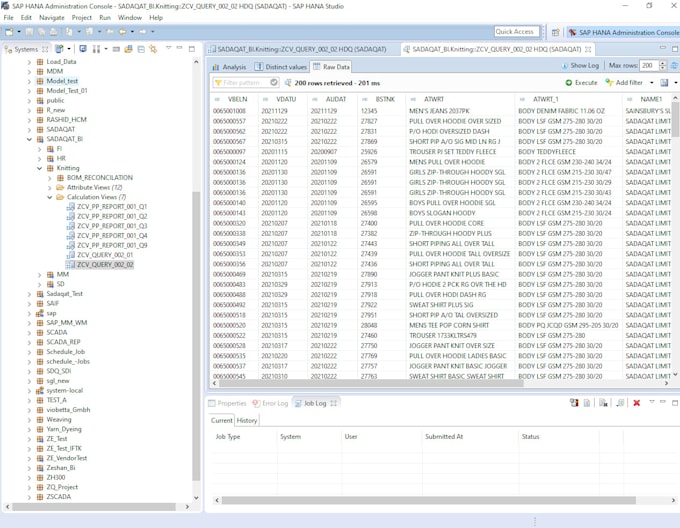
Task: Switch to the Distinct values tab
Action: [x=281, y=67]
